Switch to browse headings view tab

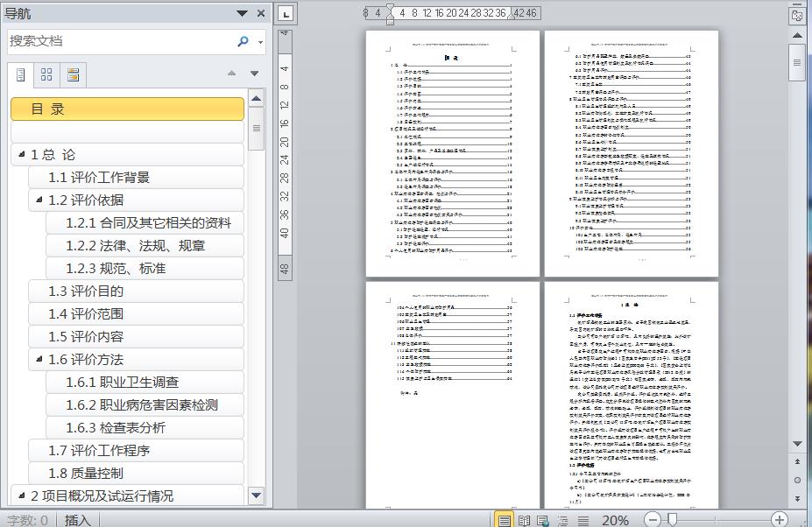tap(20, 75)
